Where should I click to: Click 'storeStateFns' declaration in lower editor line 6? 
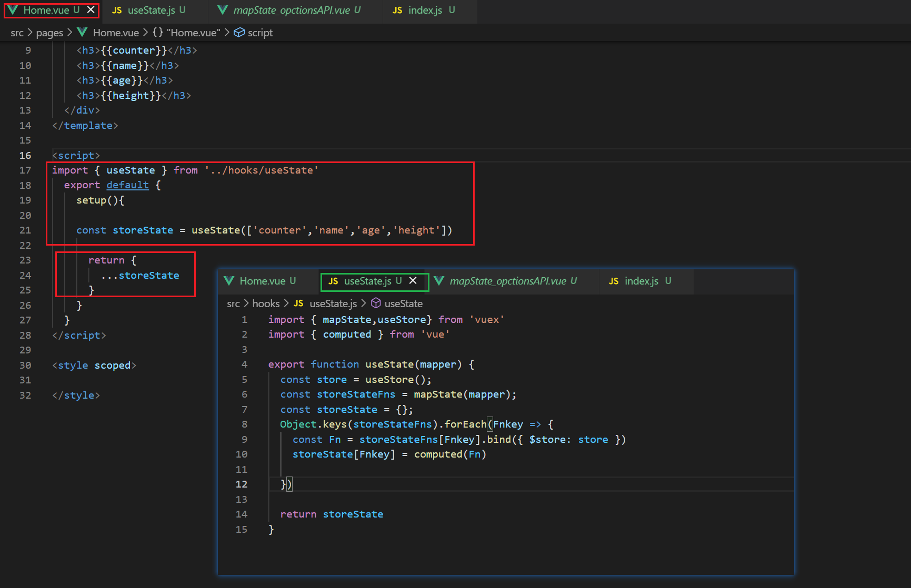point(356,394)
